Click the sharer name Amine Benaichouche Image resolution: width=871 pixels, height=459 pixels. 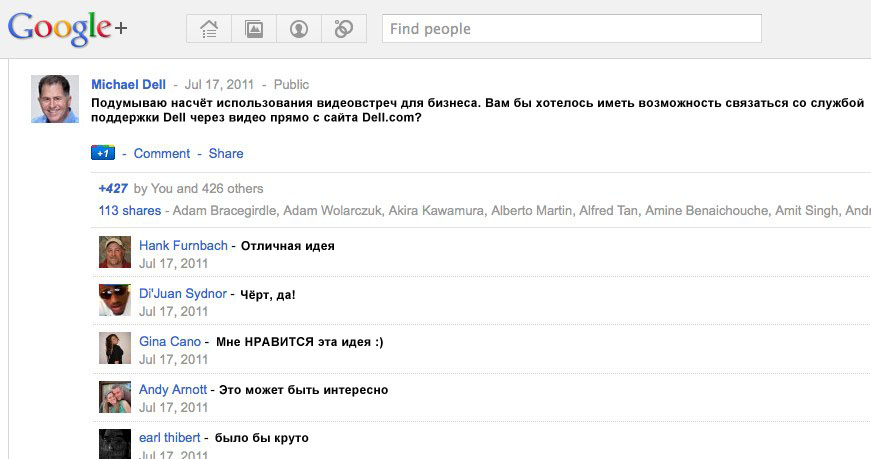[x=707, y=211]
